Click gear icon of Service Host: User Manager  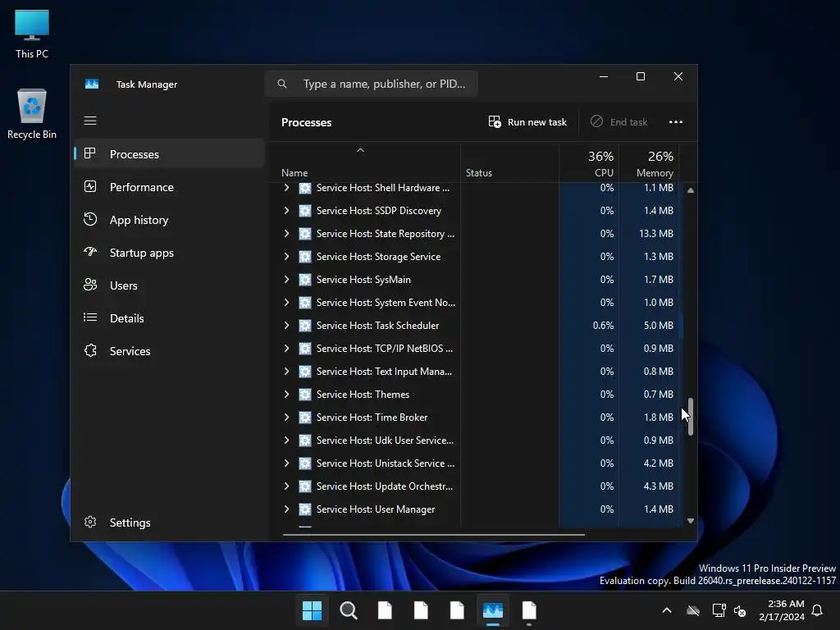point(305,509)
